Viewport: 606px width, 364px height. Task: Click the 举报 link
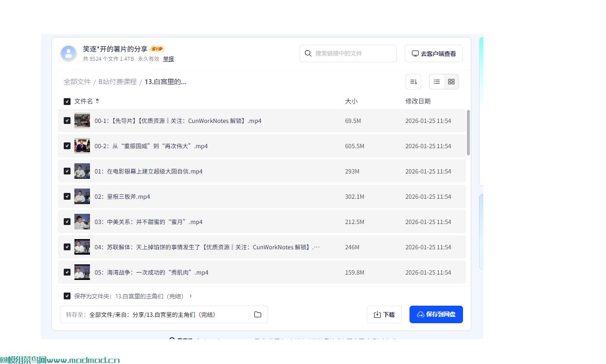(x=169, y=59)
